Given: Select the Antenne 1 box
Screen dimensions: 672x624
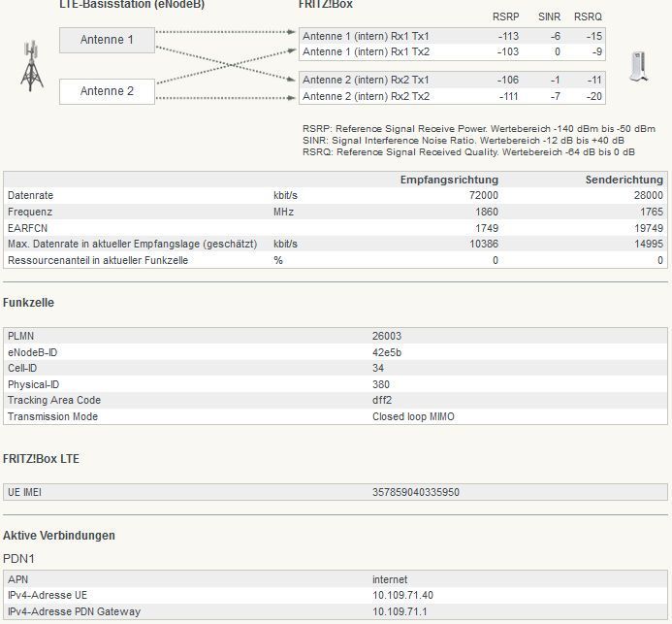Looking at the screenshot, I should pos(107,40).
